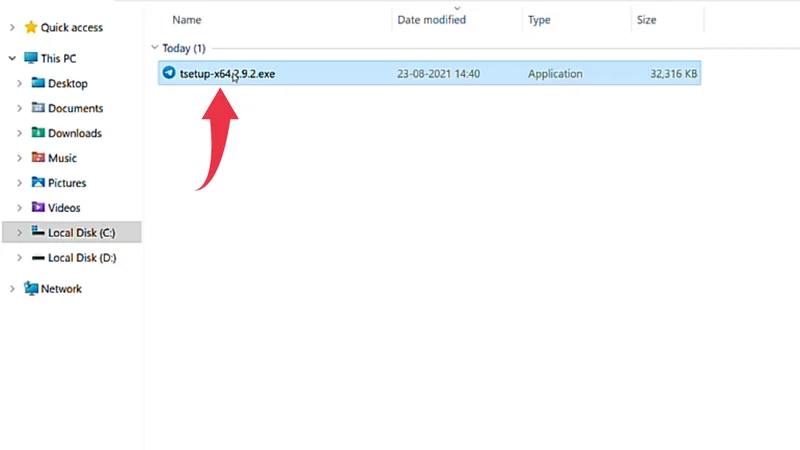The width and height of the screenshot is (800, 450).
Task: Click the Network icon in sidebar
Action: coord(30,289)
